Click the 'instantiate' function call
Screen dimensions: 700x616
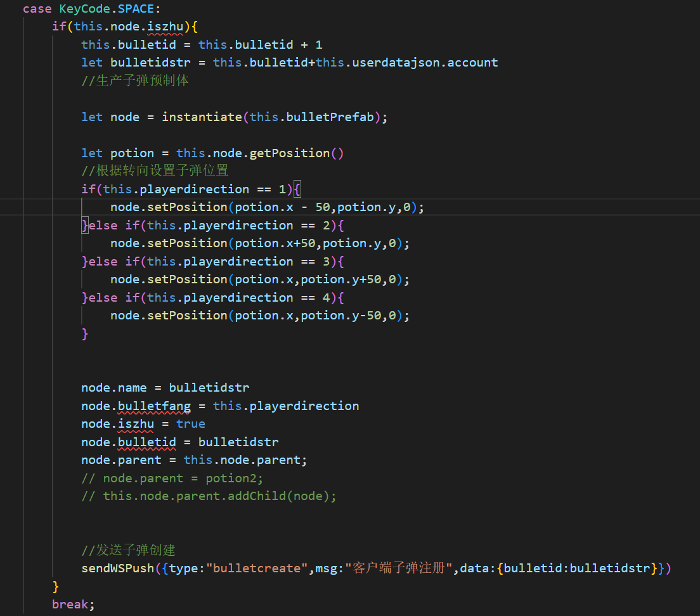click(x=202, y=117)
